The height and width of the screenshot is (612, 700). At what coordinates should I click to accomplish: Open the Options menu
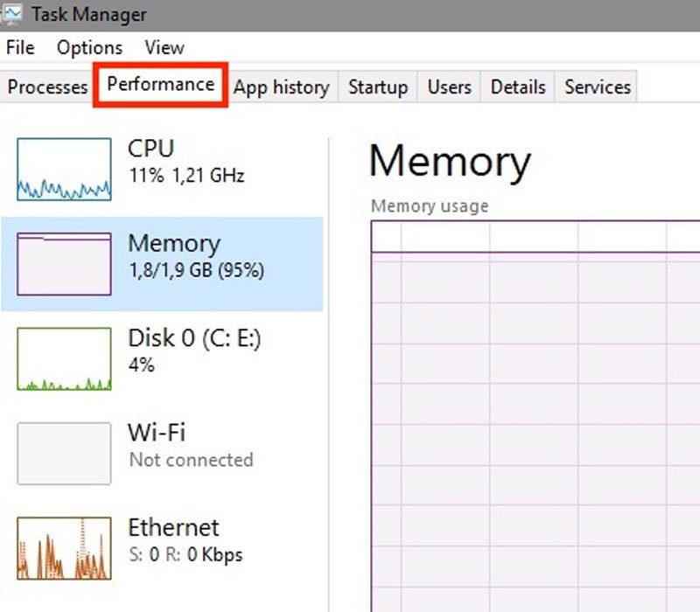(x=89, y=48)
